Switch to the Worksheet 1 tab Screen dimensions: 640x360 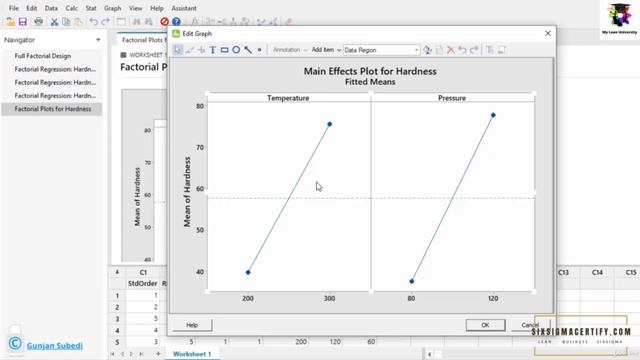tap(192, 354)
